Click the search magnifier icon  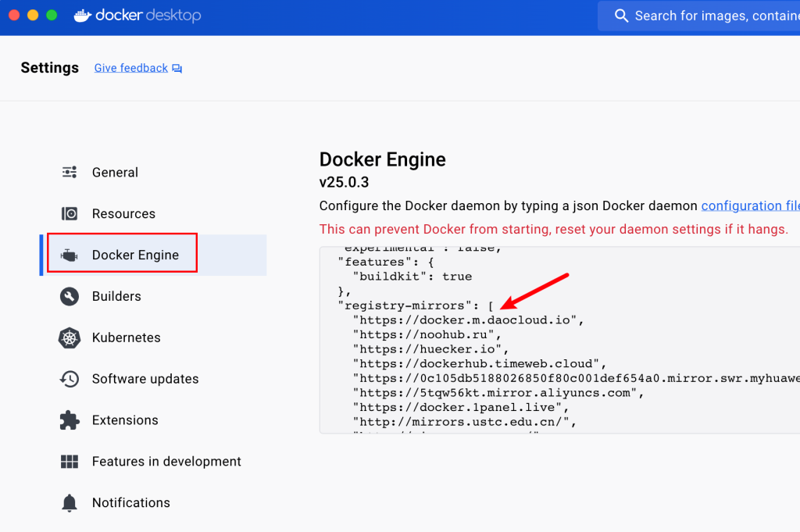coord(621,16)
